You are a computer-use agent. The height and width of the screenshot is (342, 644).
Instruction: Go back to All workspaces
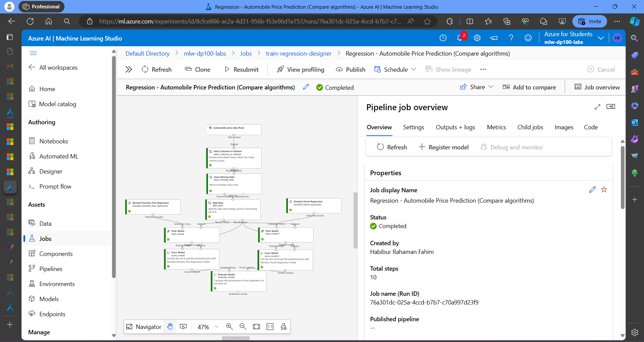click(x=53, y=67)
